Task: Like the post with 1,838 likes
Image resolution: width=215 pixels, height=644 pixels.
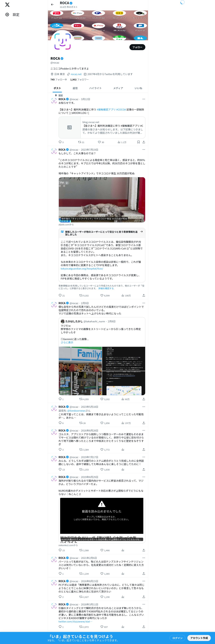Action: coord(105,469)
